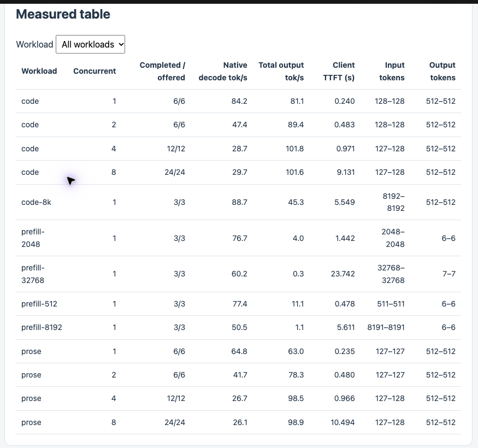Click output tokens 7–7 cell

449,274
